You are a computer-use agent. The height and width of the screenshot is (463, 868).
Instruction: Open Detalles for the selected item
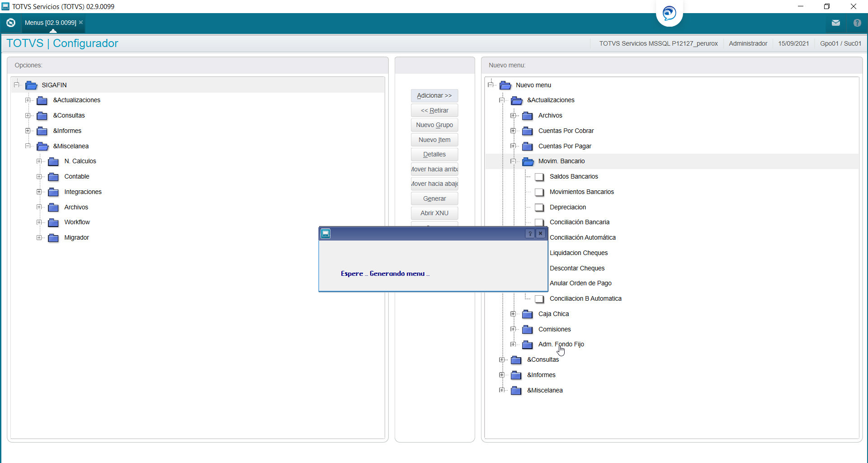(434, 154)
